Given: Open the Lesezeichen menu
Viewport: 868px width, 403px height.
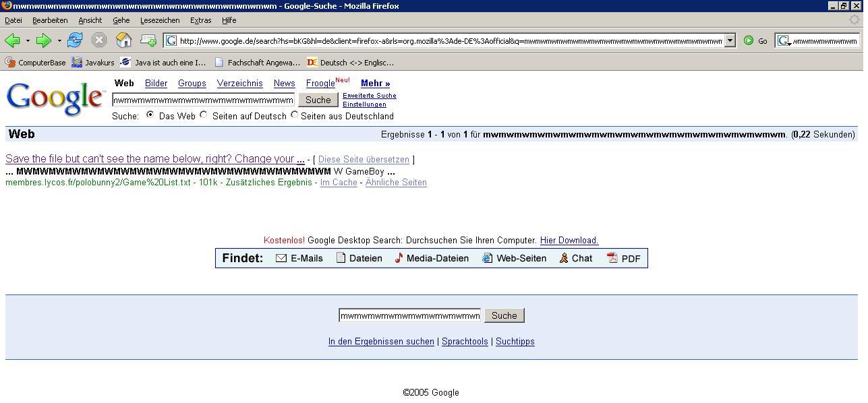Looking at the screenshot, I should click(x=160, y=20).
